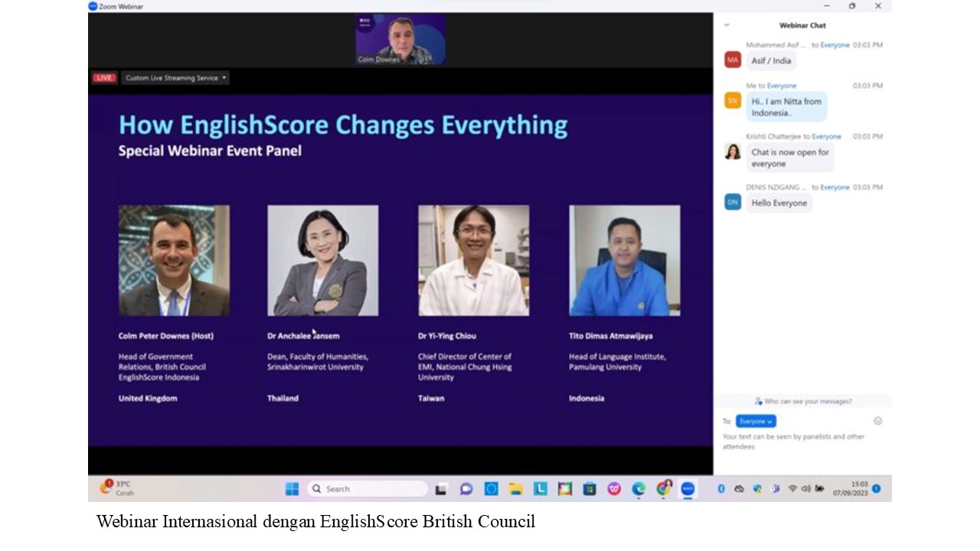Click the taskbar Search box

[x=367, y=489]
